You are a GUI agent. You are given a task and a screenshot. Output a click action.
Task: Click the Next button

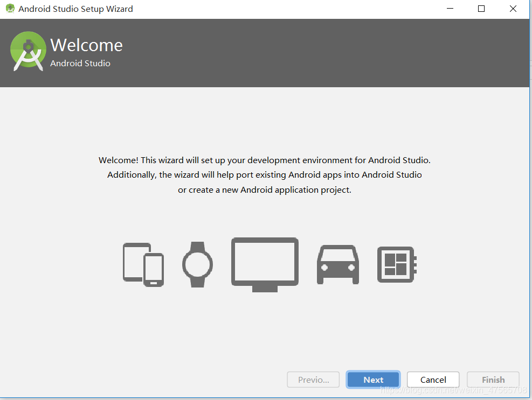tap(373, 380)
